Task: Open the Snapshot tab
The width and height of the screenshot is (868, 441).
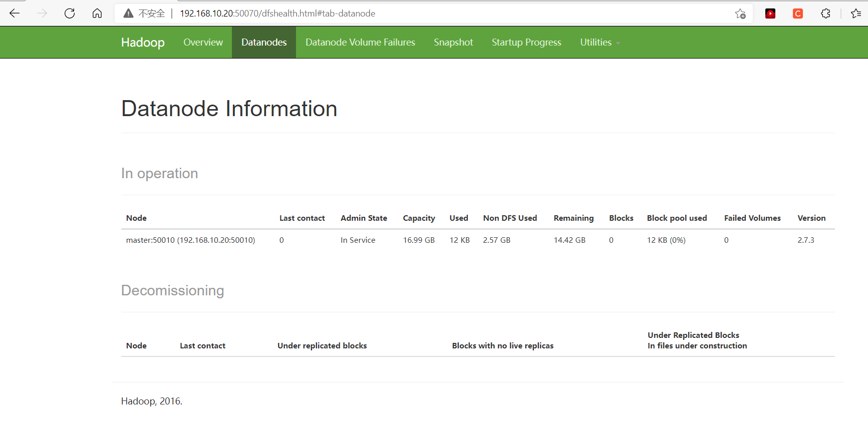Action: tap(453, 43)
